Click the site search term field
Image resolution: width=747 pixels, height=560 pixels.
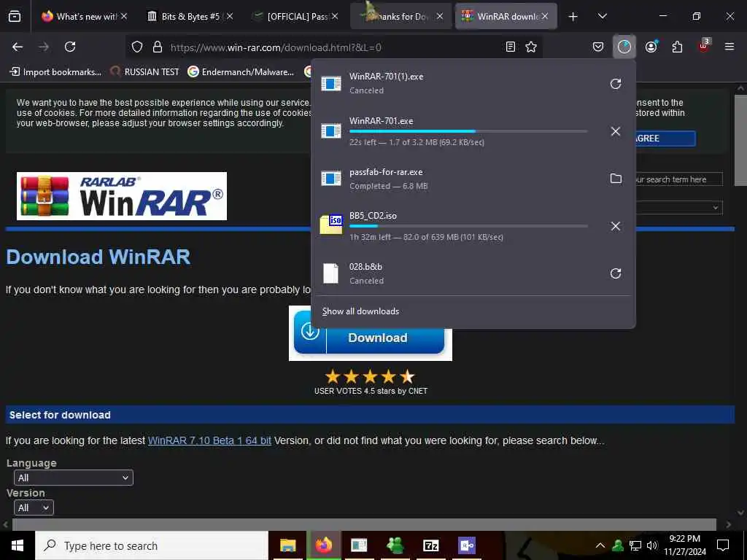click(679, 179)
